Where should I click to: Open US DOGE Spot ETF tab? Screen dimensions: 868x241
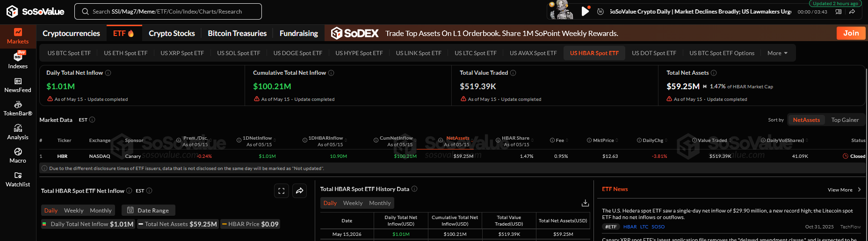coord(298,53)
